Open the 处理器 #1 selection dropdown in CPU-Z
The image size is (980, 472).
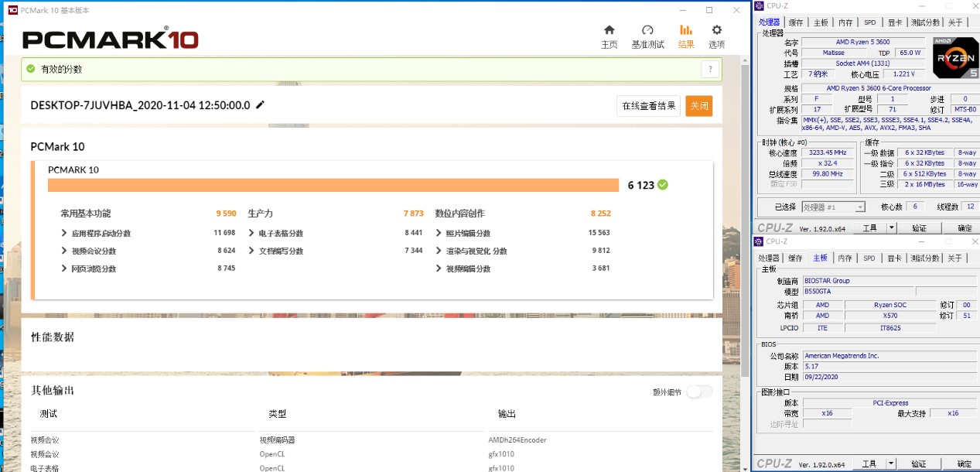[833, 207]
